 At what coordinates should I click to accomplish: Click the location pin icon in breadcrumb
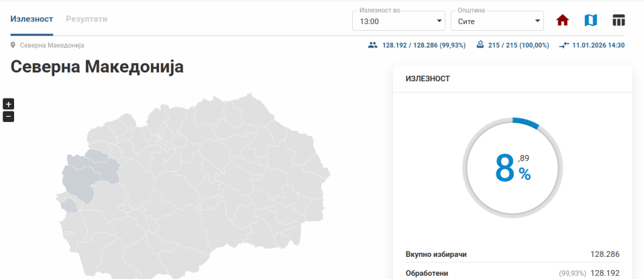[13, 46]
